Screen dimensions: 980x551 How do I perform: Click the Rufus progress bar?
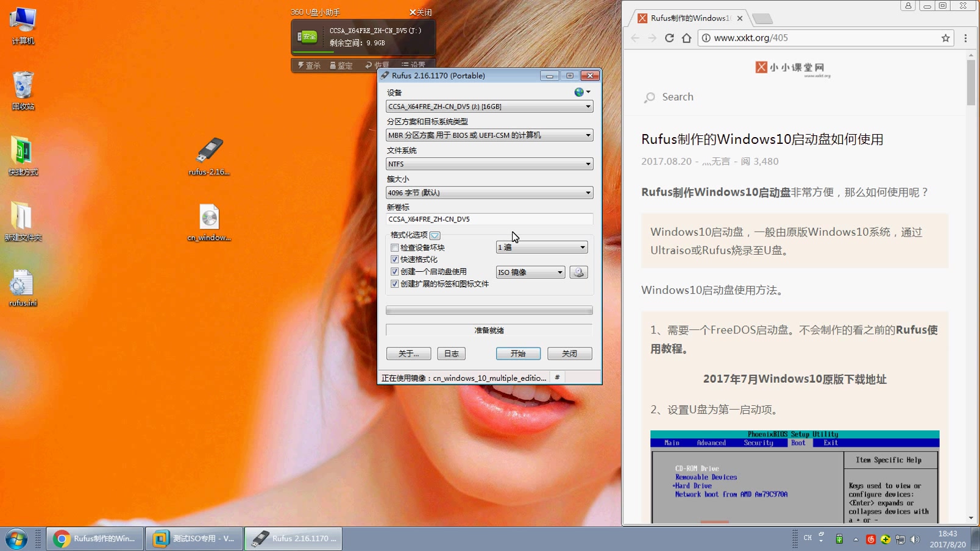489,310
